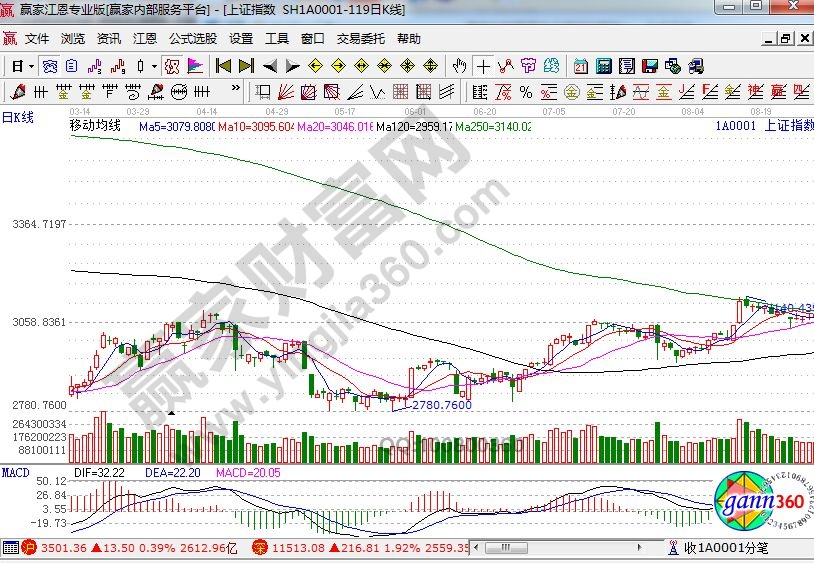Screen dimensions: 814x563
Task: Open the 日 period dropdown
Action: [x=23, y=66]
